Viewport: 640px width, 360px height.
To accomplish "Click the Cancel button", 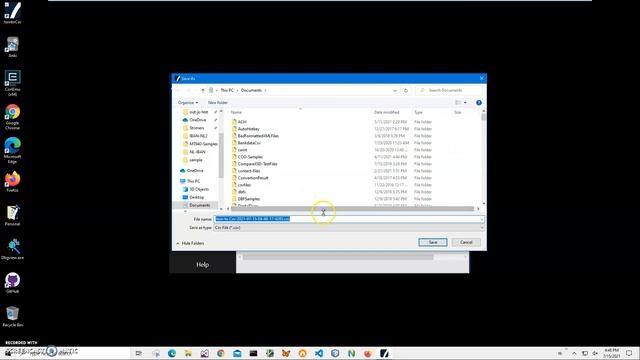I will [466, 242].
